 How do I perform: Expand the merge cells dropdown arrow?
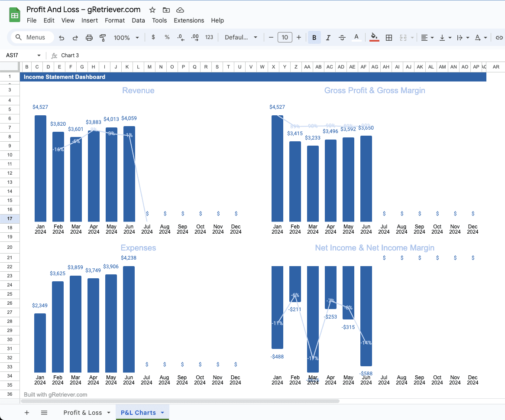coord(412,38)
